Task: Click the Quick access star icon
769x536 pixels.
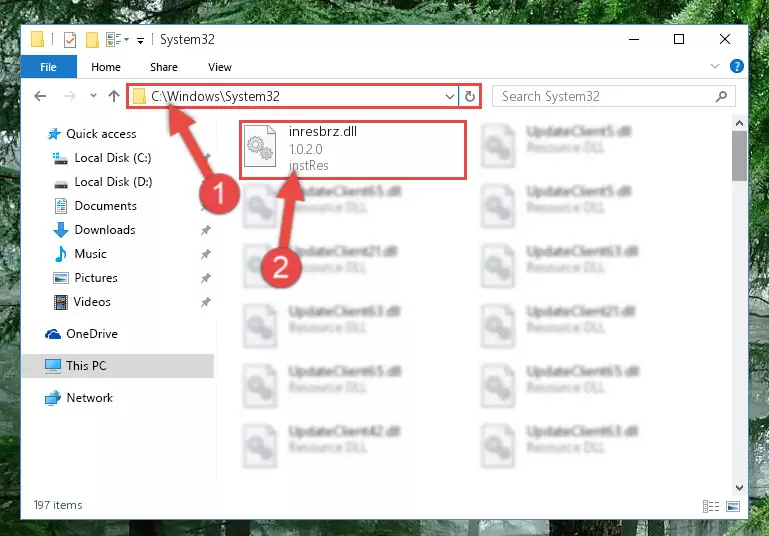Action: pos(54,134)
